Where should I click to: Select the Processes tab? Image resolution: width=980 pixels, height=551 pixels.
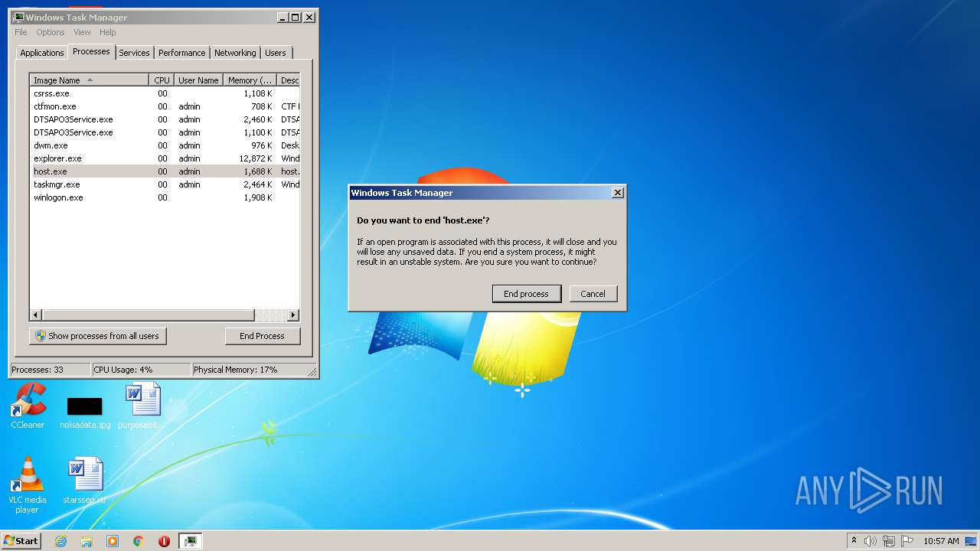tap(91, 51)
